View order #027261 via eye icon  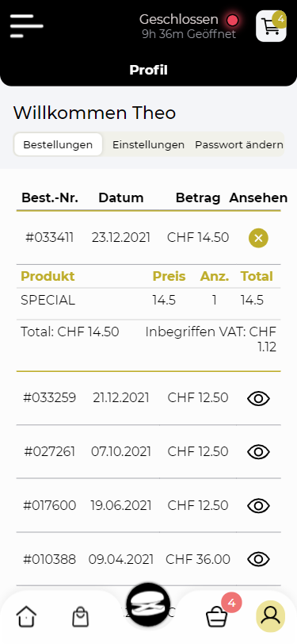coord(258,452)
